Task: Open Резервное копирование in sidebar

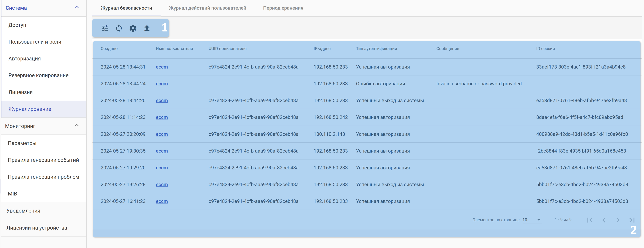Action: pyautogui.click(x=38, y=75)
